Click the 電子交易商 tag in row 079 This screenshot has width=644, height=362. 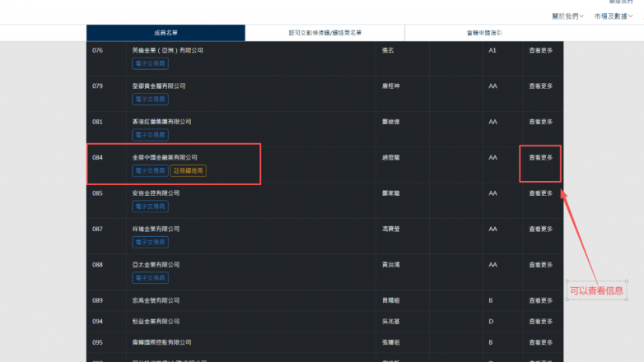click(x=150, y=100)
